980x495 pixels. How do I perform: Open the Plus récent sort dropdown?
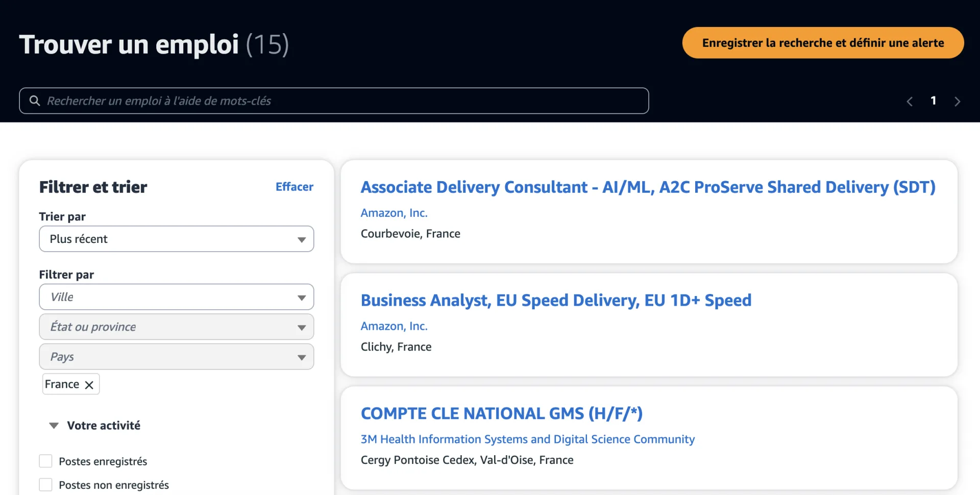tap(177, 239)
